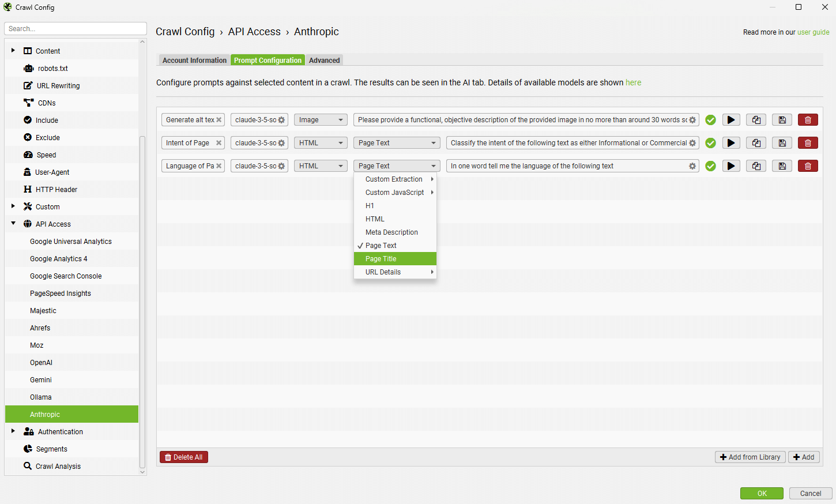836x504 pixels.
Task: Open the Image content type dropdown
Action: (x=321, y=120)
